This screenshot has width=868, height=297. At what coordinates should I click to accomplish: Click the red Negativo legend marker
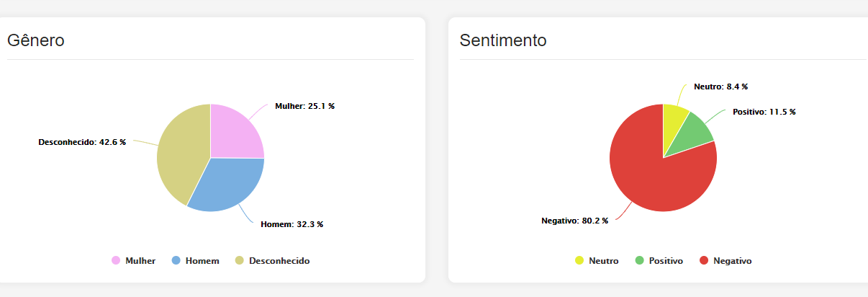(x=704, y=260)
